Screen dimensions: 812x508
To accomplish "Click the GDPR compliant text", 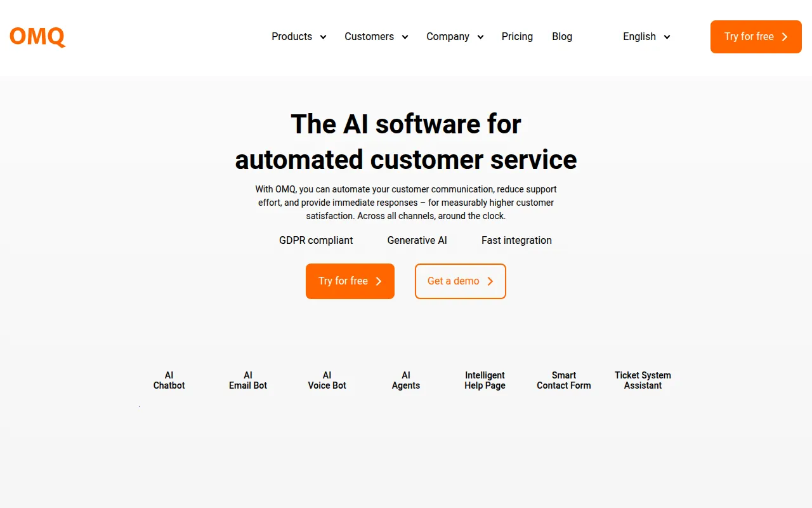I will click(x=316, y=240).
